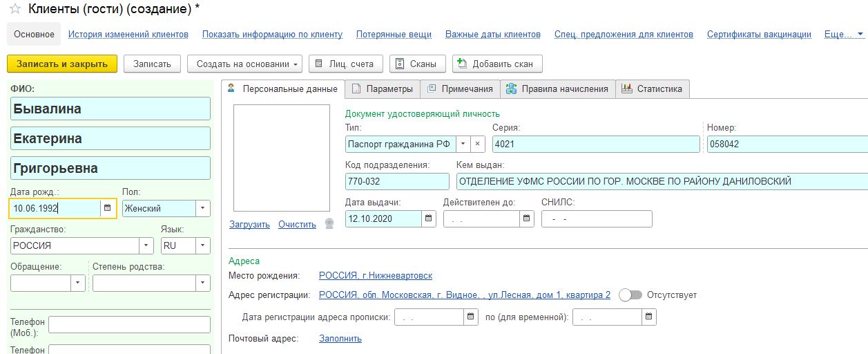Open the birthplace link РОССИЯ, г.Нижневартовск
Screen dimensions: 868x354
coord(376,275)
